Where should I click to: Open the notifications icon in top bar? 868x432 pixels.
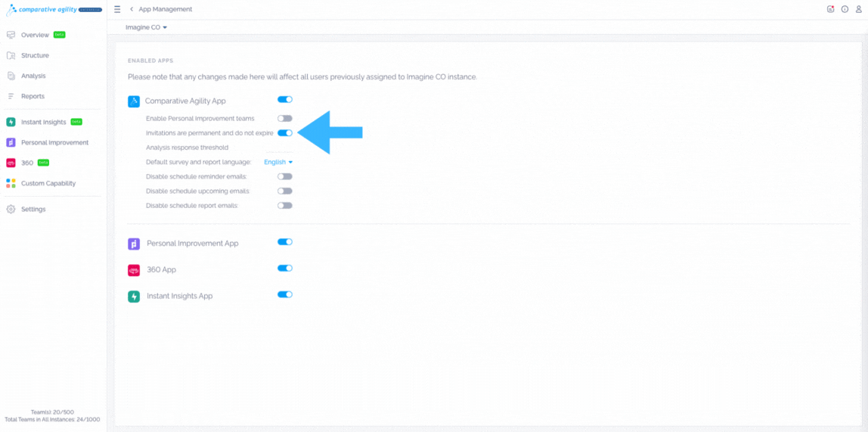pos(831,9)
